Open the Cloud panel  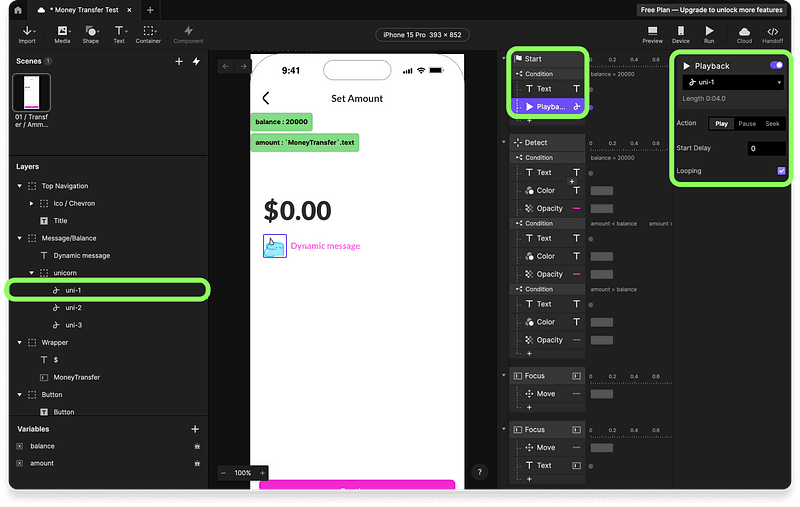(744, 34)
